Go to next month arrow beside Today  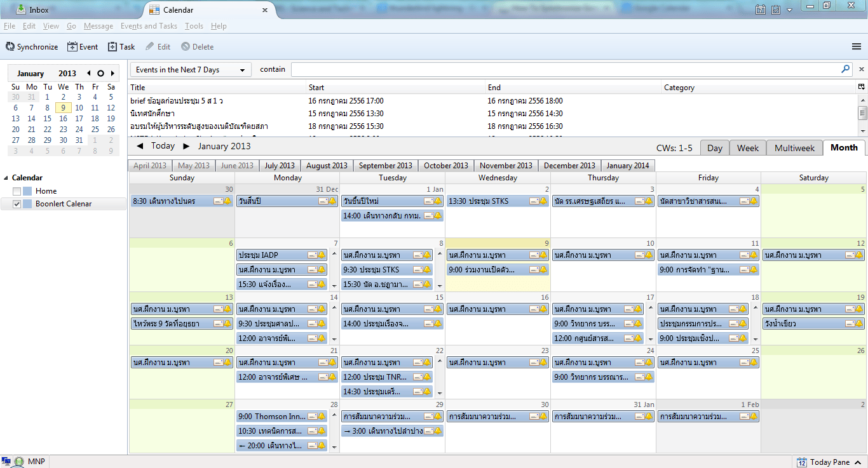[186, 146]
